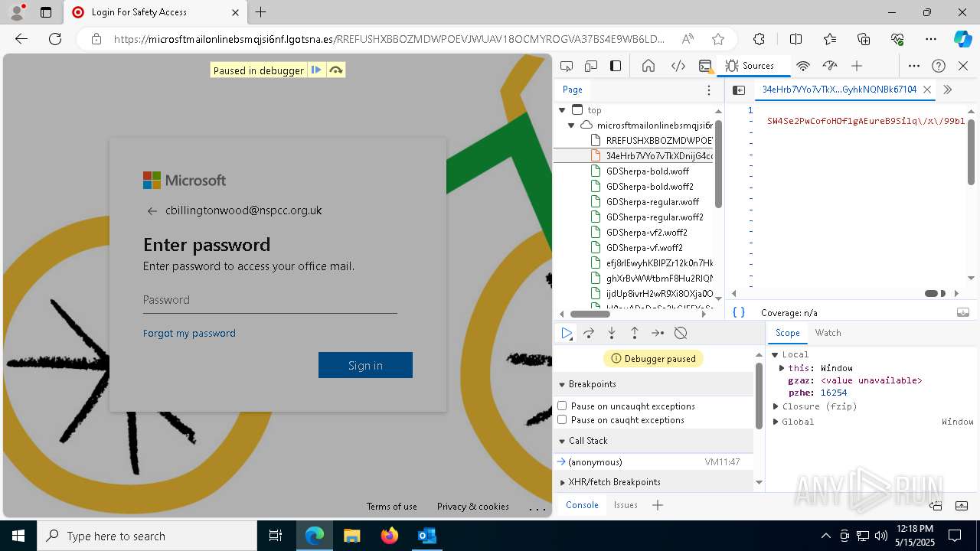The width and height of the screenshot is (980, 551).
Task: Expand the Global scope section
Action: coord(775,422)
